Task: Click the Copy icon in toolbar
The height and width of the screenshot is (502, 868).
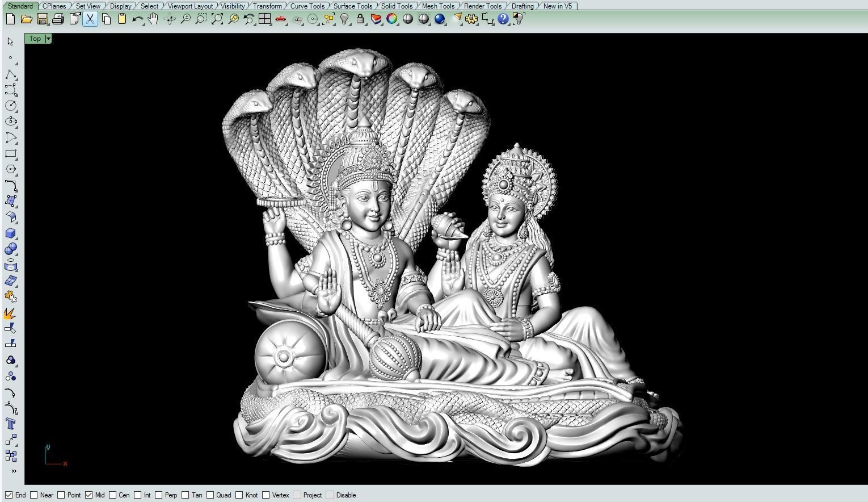Action: pos(106,19)
